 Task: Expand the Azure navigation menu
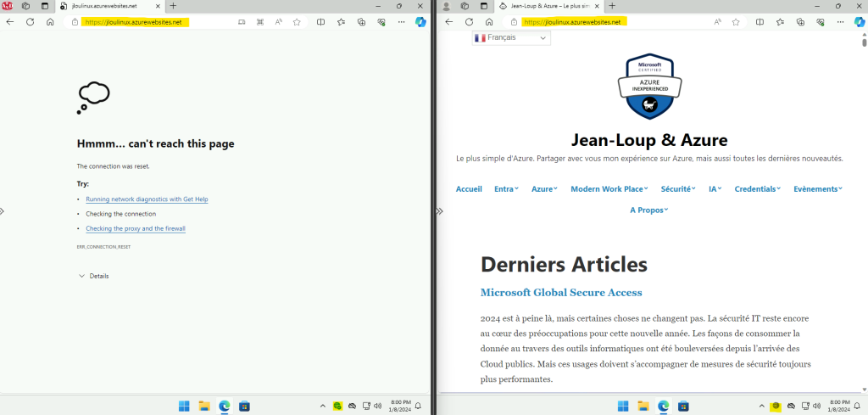pos(545,189)
